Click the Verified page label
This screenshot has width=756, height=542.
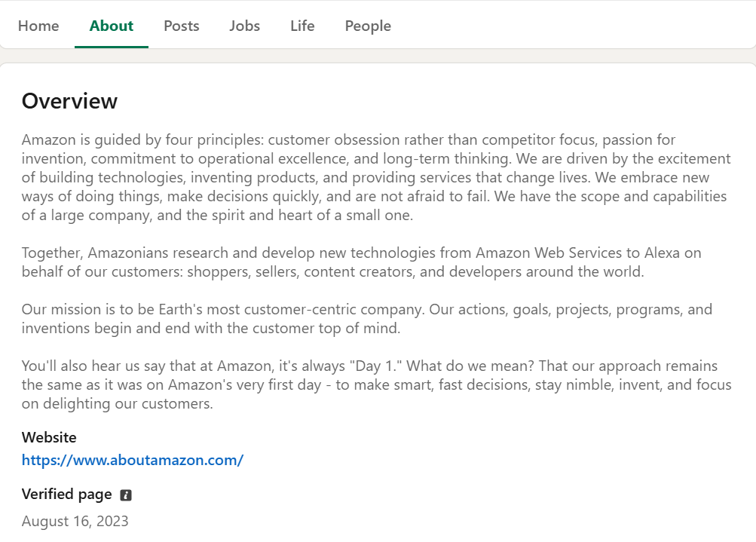66,495
